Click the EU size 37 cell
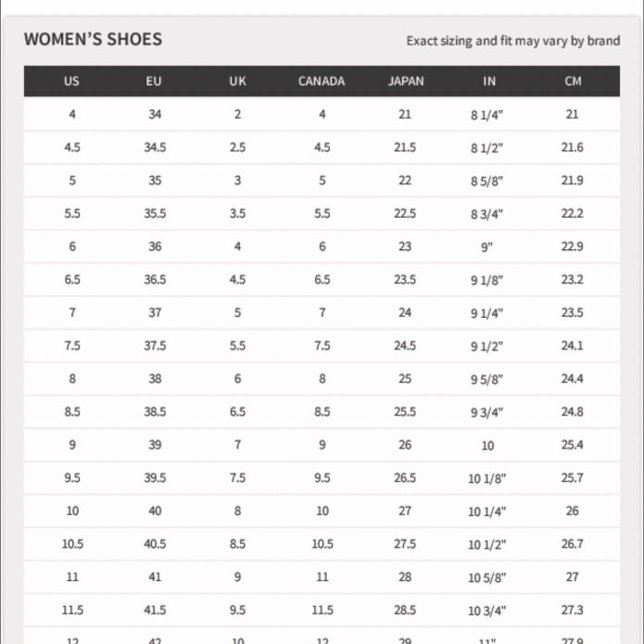Screen dimensions: 644x644 click(x=155, y=312)
